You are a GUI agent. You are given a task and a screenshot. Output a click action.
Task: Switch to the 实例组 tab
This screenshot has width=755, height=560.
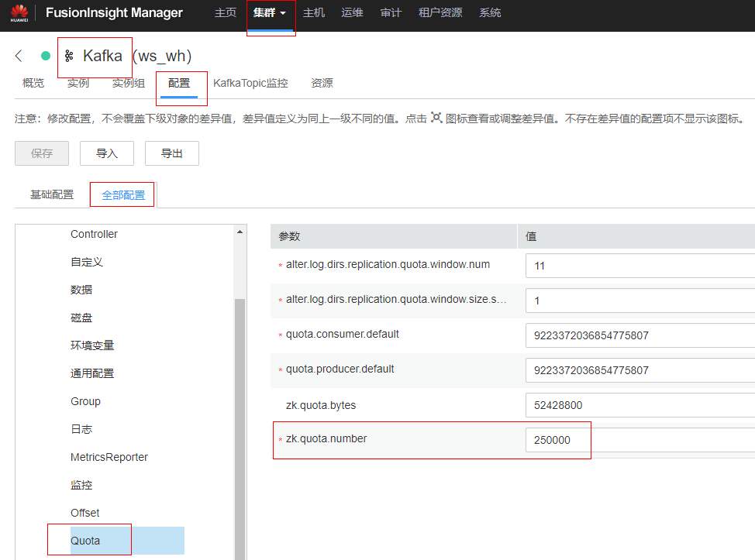[x=129, y=83]
